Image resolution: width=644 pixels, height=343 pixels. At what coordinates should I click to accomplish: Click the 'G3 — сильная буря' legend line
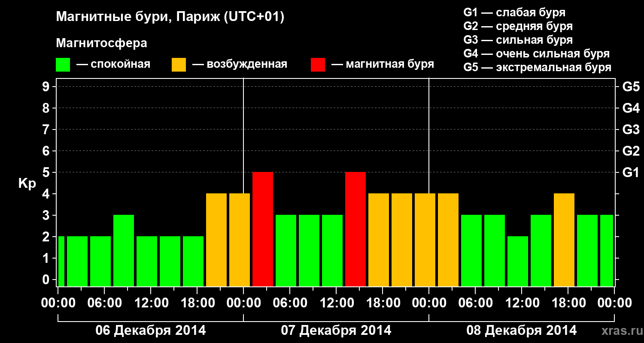click(518, 39)
